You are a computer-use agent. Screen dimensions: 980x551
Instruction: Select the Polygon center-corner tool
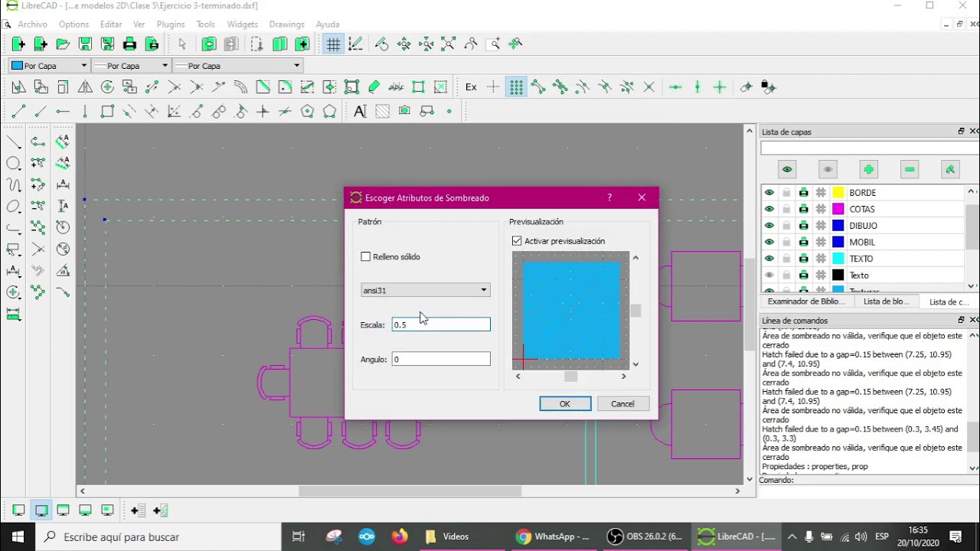[x=307, y=112]
